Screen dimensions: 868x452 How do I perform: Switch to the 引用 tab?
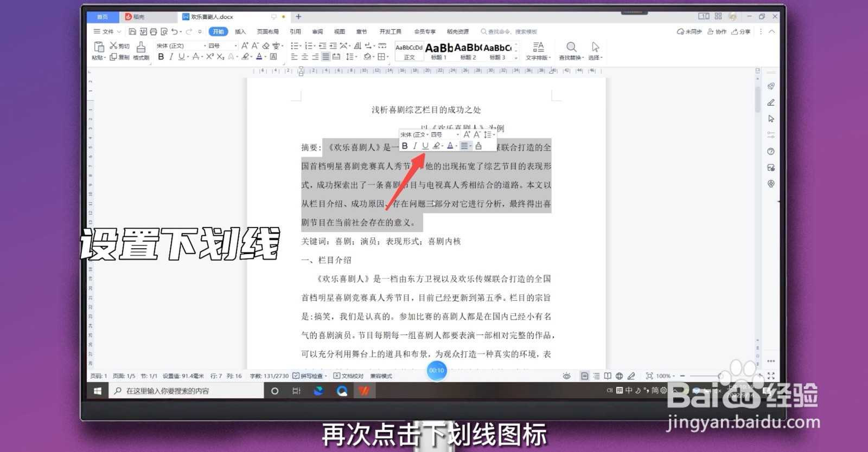295,32
